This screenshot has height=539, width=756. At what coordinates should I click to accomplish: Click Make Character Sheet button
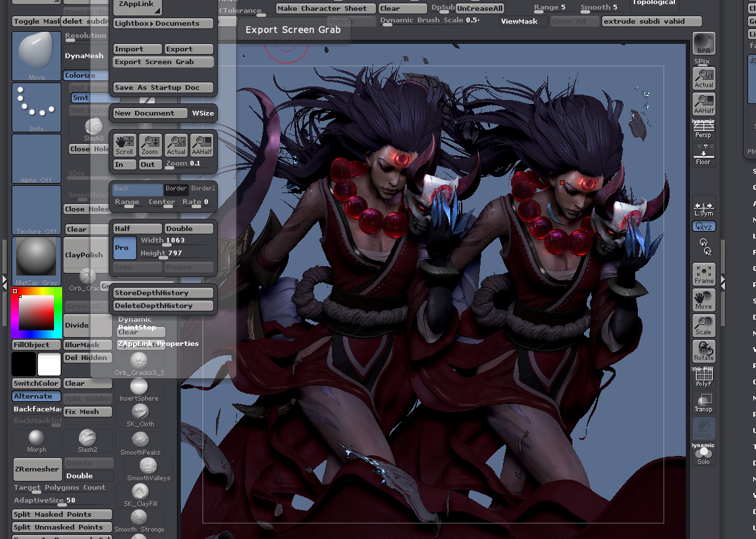(326, 8)
